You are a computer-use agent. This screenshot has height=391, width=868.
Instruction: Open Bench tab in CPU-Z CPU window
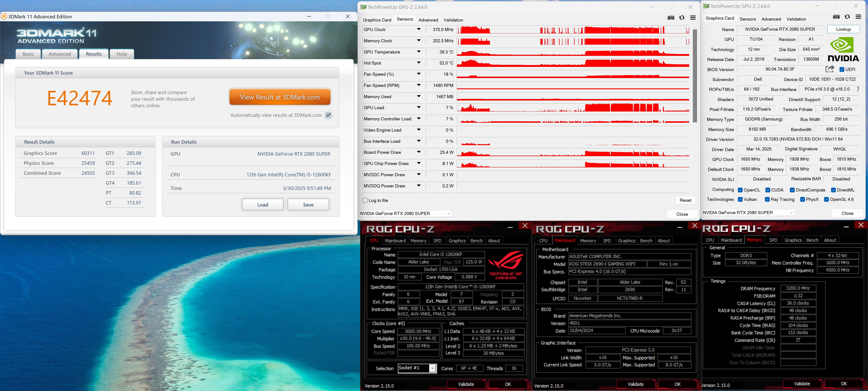point(476,241)
